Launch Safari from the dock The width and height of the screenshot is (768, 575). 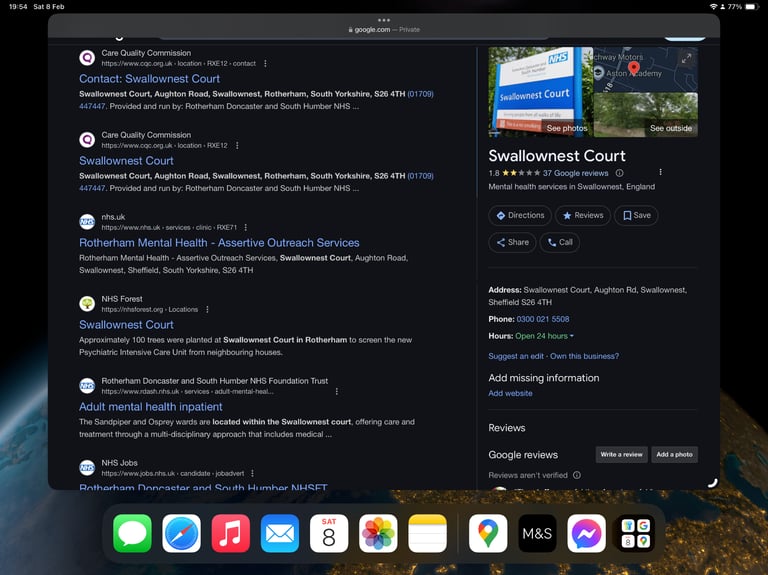coord(181,533)
